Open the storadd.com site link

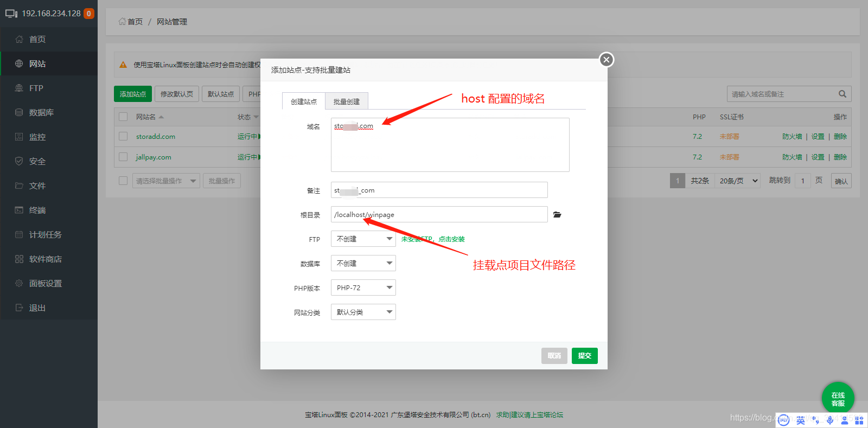[156, 136]
